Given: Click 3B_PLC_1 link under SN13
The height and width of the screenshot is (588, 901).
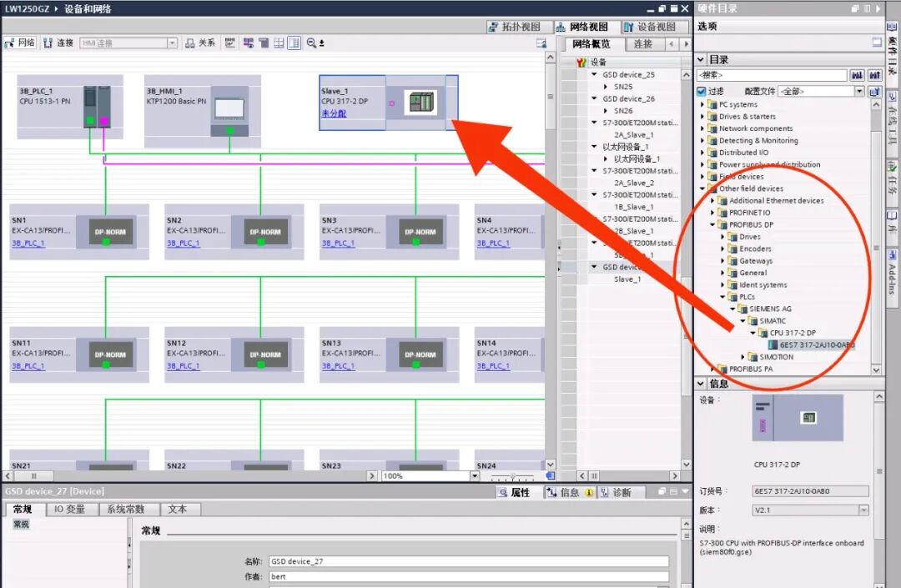Looking at the screenshot, I should 338,366.
